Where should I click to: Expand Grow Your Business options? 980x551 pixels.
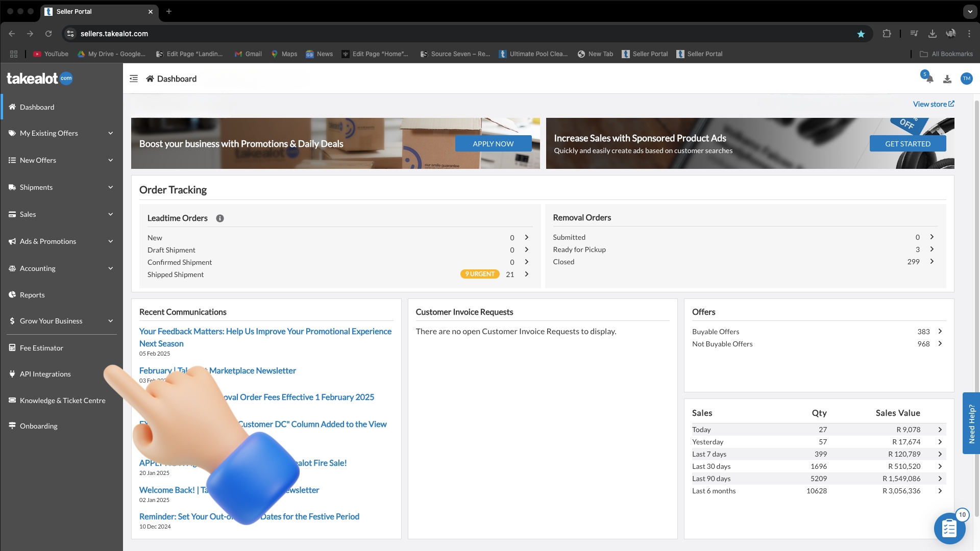(x=51, y=320)
